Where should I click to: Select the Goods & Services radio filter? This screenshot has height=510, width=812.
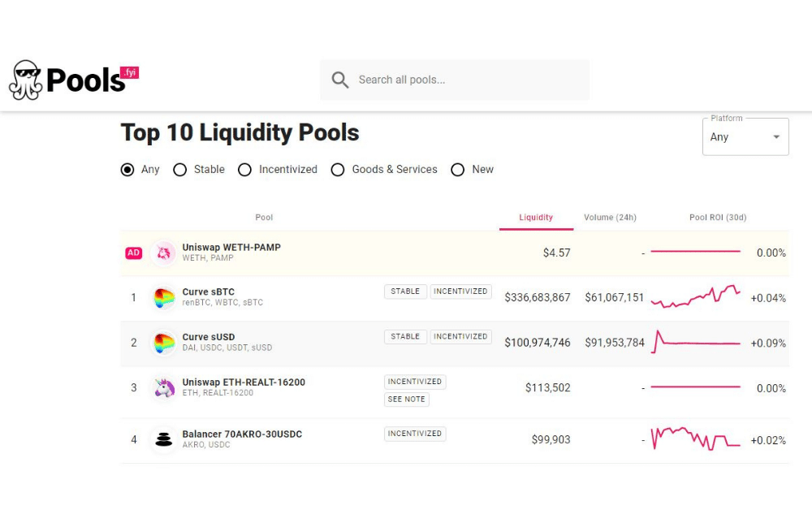[x=338, y=169]
